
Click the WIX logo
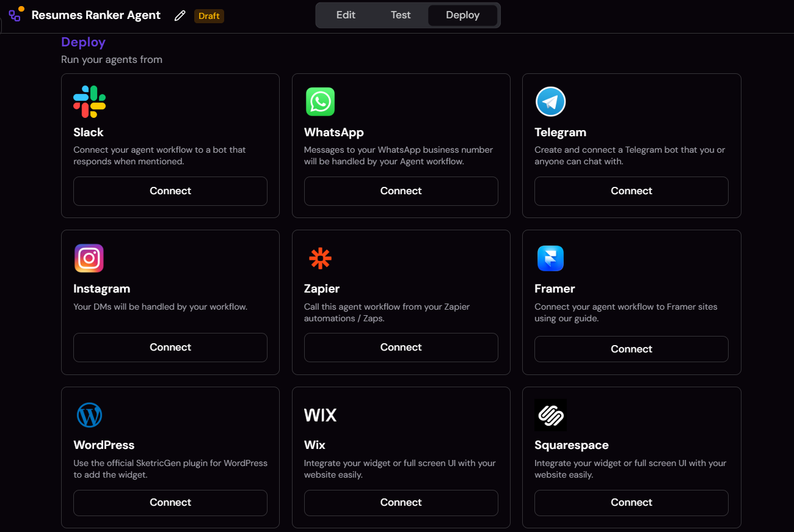320,415
